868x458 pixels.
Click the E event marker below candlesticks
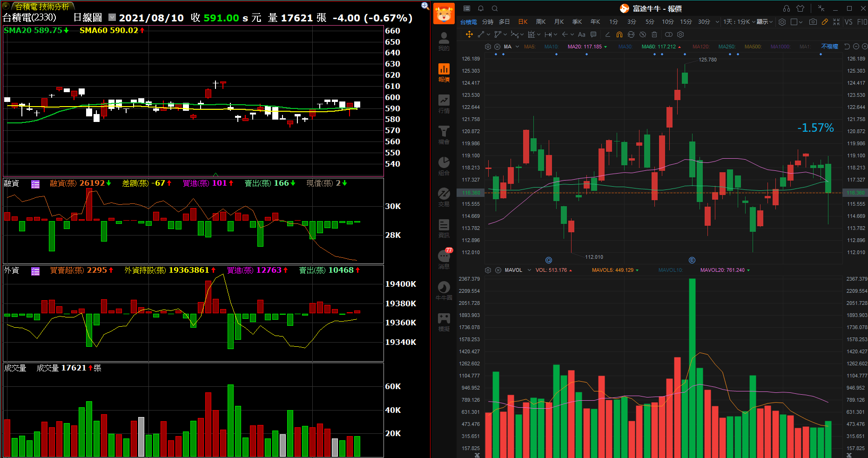pyautogui.click(x=692, y=260)
